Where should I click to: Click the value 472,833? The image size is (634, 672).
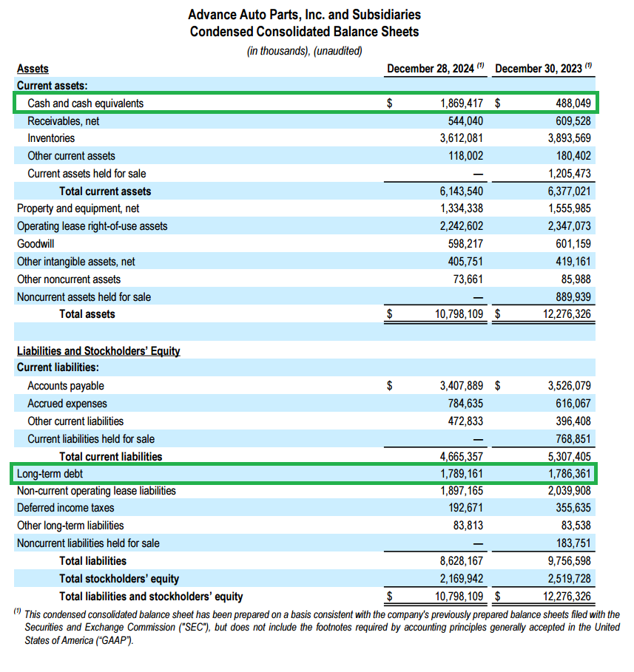pos(465,421)
